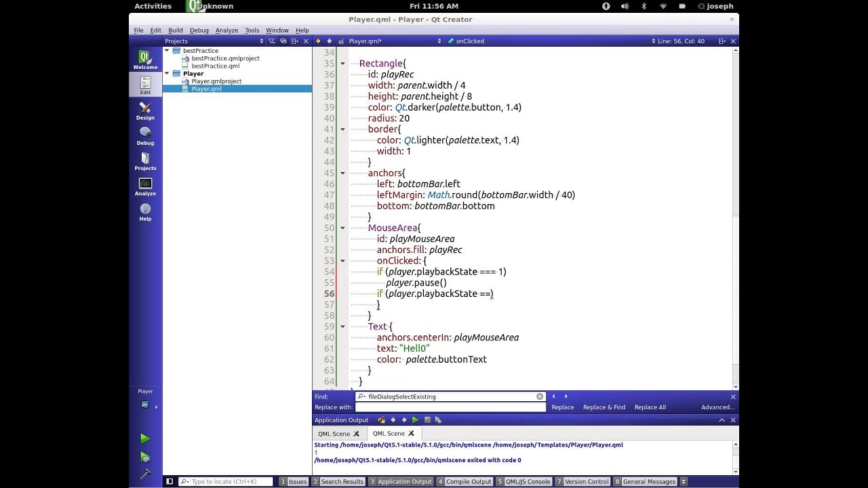Click the Replace button
Image resolution: width=868 pixels, height=488 pixels.
pos(563,407)
